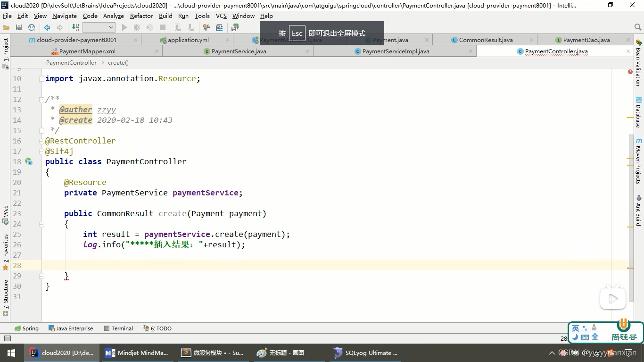Click the chip-and-disk toolbar icon

coord(235,27)
